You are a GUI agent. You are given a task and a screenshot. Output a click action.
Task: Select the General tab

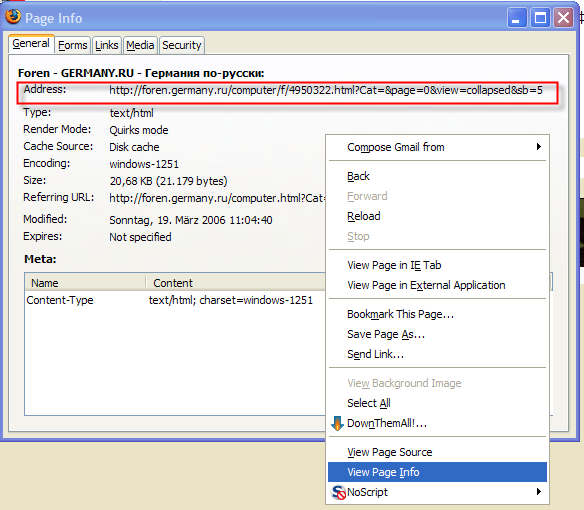31,44
